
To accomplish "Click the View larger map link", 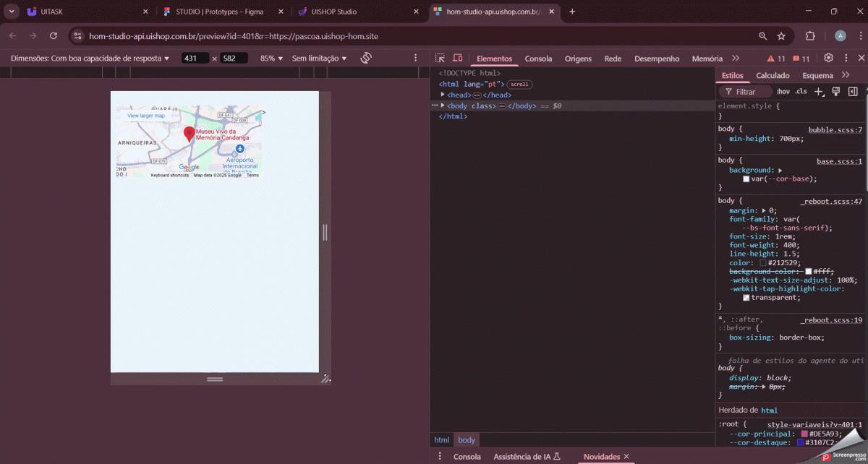I will click(x=146, y=116).
